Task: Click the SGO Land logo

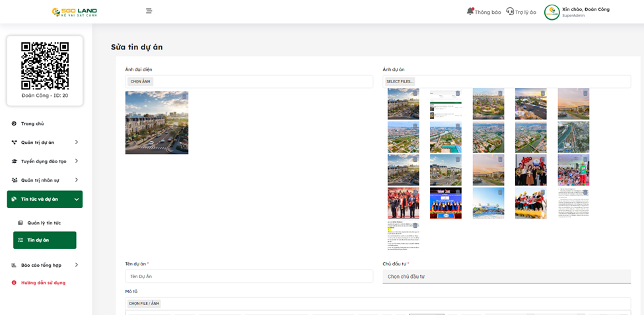Action: pyautogui.click(x=75, y=12)
